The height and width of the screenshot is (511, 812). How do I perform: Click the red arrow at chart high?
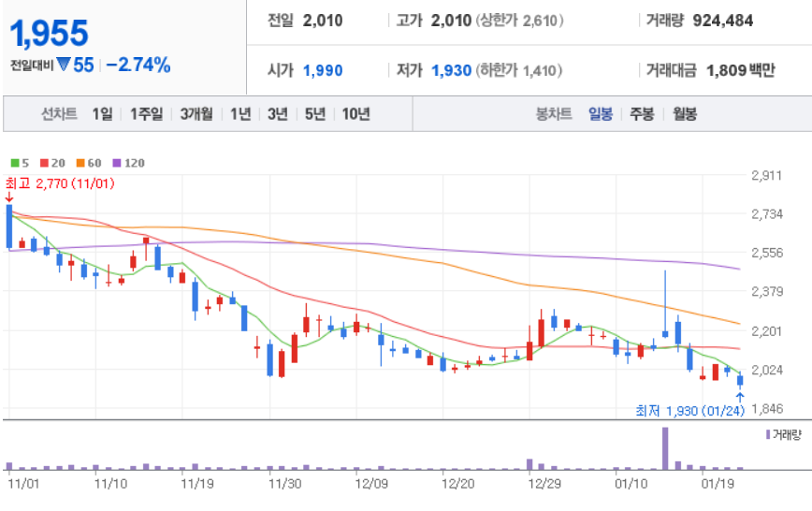coord(8,197)
